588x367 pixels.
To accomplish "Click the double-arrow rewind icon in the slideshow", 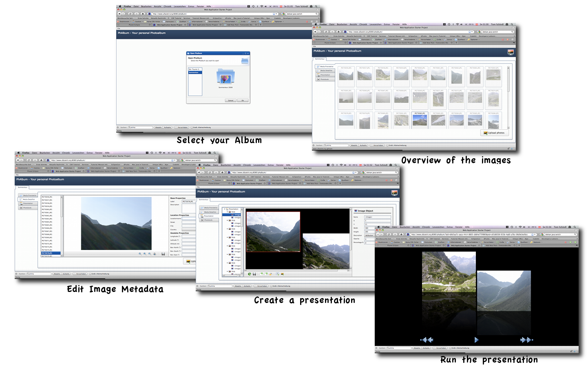I will [427, 340].
